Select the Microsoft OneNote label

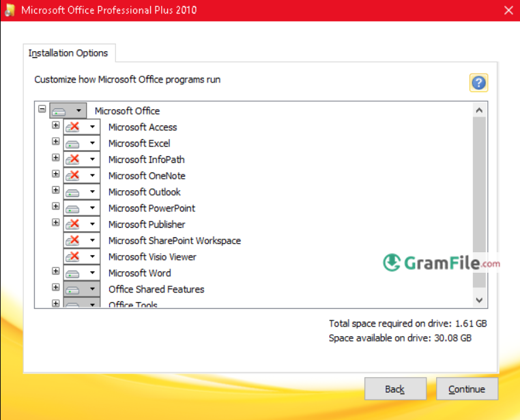(x=147, y=176)
